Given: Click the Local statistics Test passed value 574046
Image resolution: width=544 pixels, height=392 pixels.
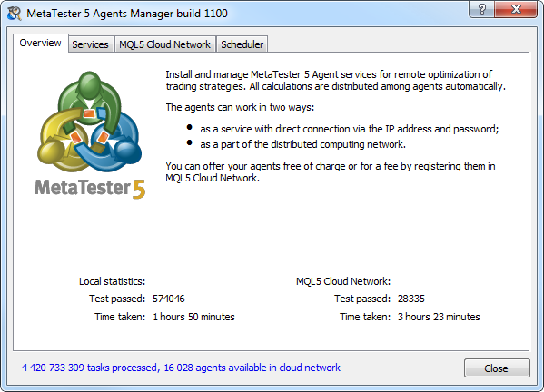Looking at the screenshot, I should click(x=169, y=299).
